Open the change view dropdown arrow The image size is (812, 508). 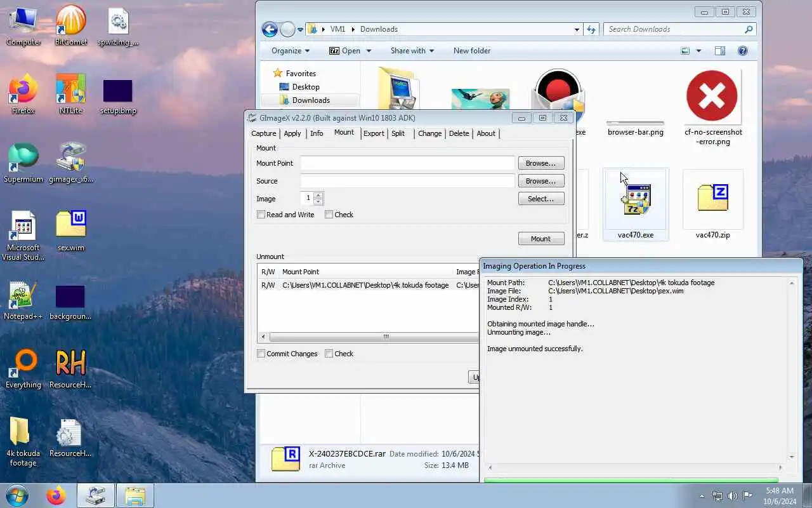698,51
